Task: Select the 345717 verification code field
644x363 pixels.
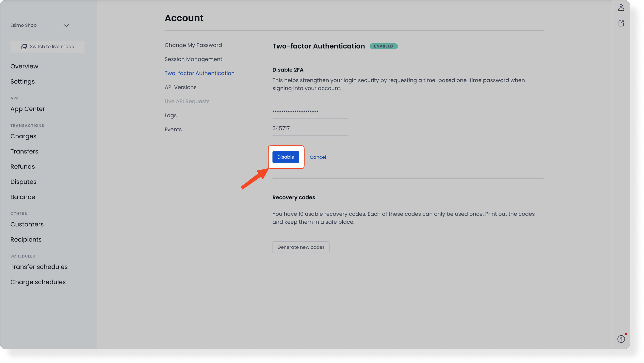Action: coord(310,128)
